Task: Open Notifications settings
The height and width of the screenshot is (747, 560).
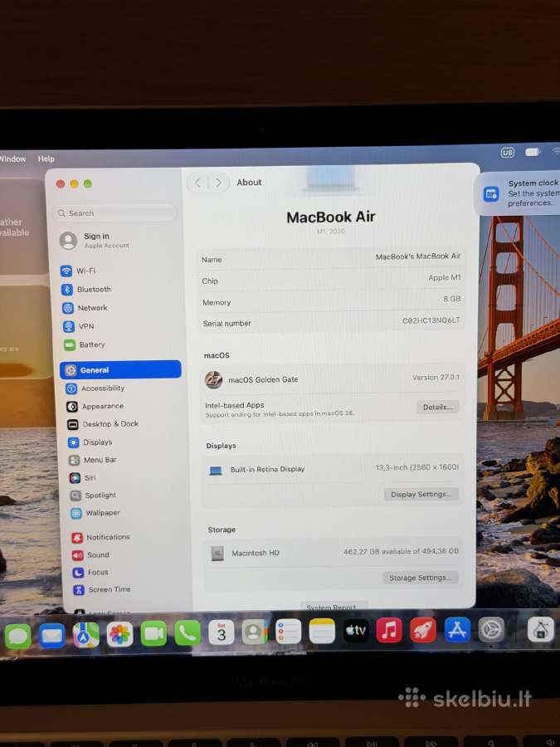Action: click(x=101, y=537)
